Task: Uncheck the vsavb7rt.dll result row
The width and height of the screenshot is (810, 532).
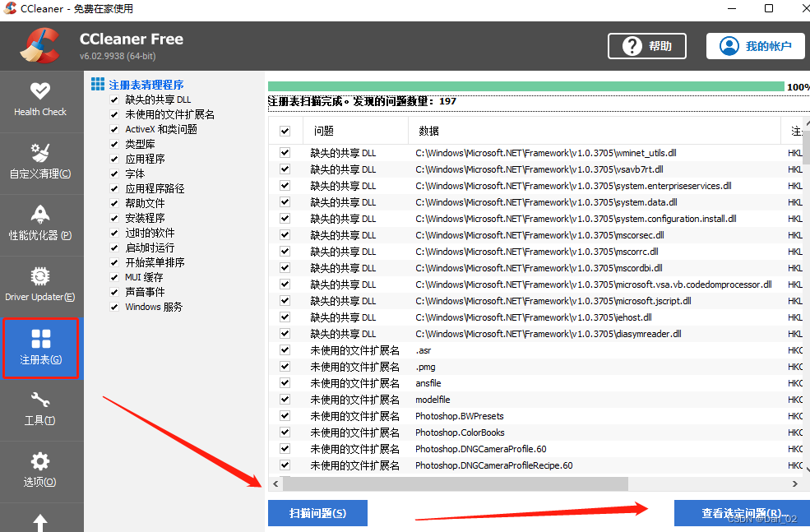Action: [285, 169]
